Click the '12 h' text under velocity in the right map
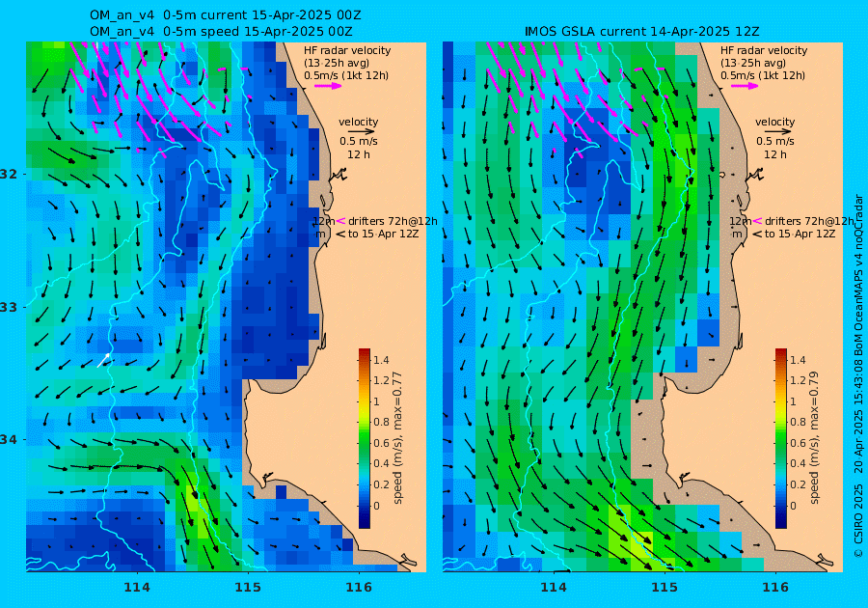Image resolution: width=868 pixels, height=608 pixels. tap(775, 155)
